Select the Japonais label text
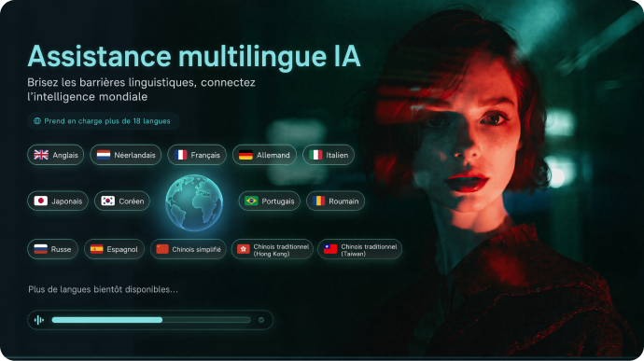This screenshot has width=644, height=361. (x=67, y=201)
